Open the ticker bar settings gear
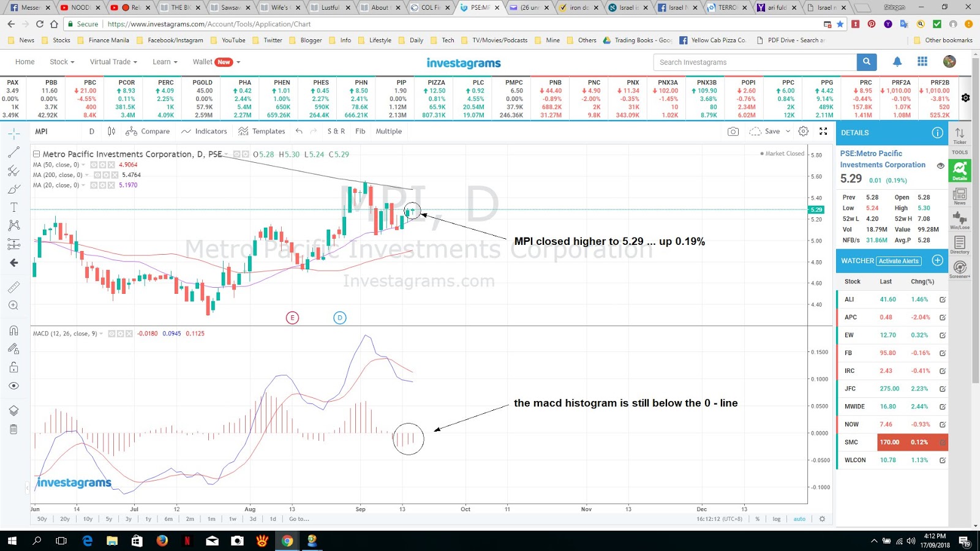 point(965,98)
